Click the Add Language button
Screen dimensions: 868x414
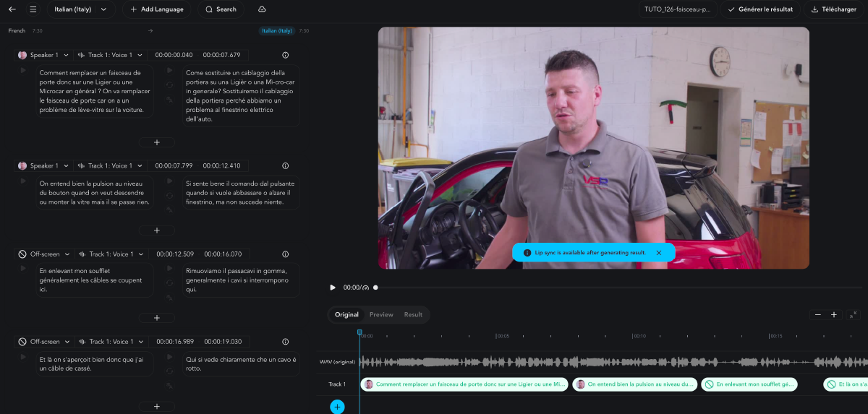click(x=157, y=9)
